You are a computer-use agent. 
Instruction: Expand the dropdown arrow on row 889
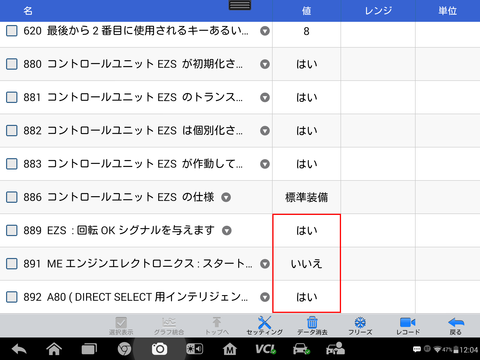pos(227,231)
